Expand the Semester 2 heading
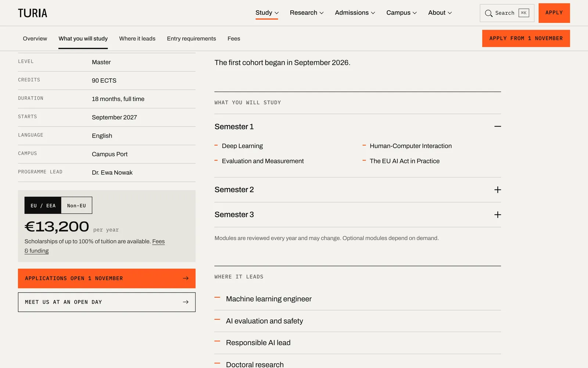Viewport: 588px width, 368px height. (x=358, y=190)
